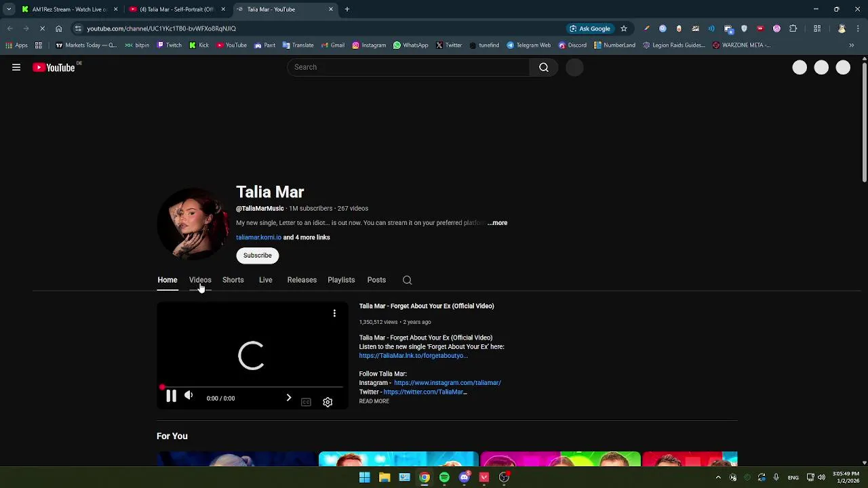This screenshot has width=868, height=488.
Task: Expand the tab search dropdown arrow
Action: point(9,9)
